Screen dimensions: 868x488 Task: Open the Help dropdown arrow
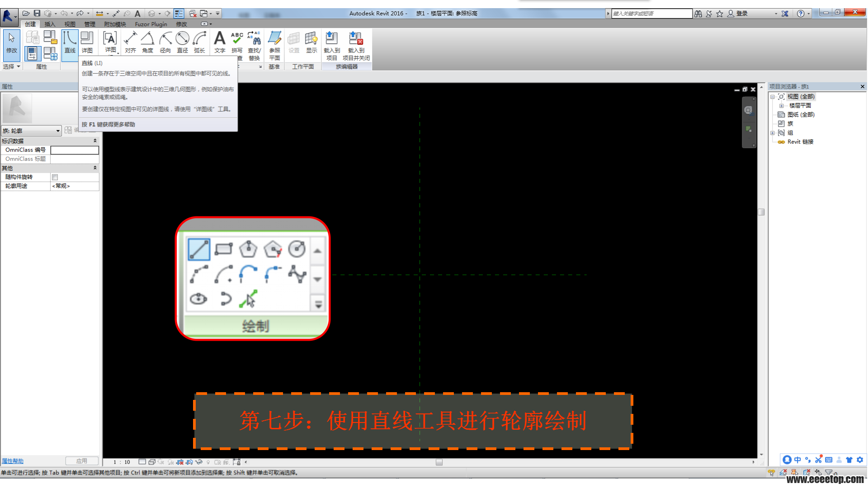(808, 14)
